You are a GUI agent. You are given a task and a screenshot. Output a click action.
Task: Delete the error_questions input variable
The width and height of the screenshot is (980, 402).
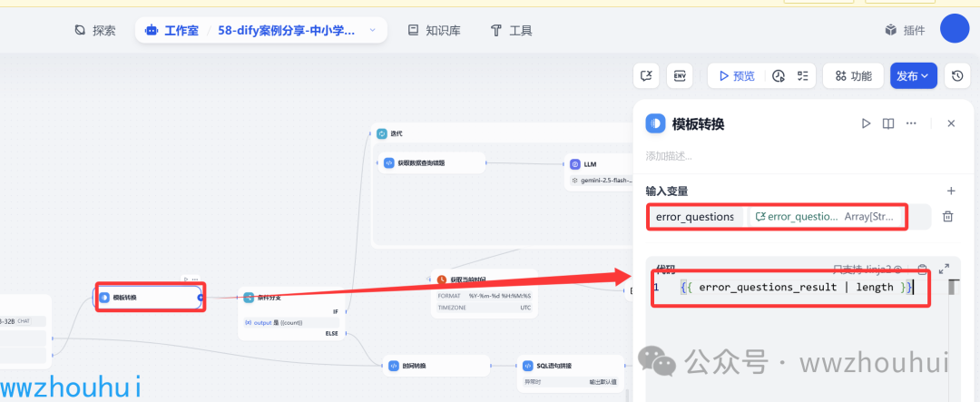pyautogui.click(x=947, y=217)
